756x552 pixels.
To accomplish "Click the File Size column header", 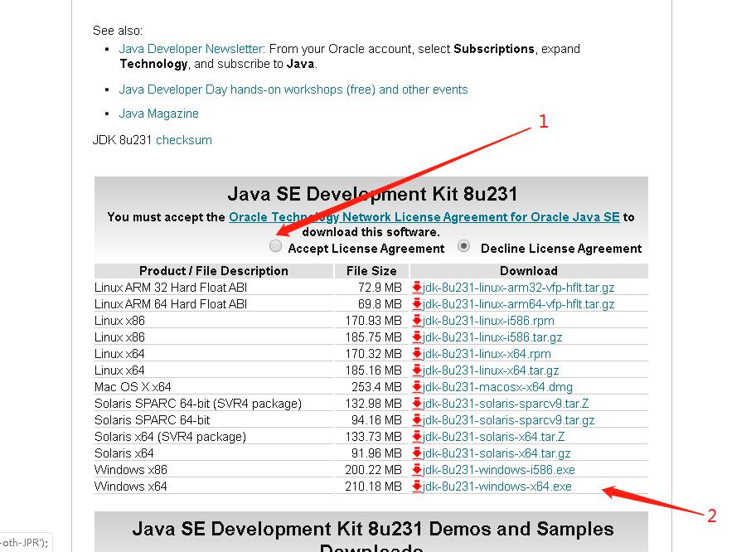I will [371, 271].
